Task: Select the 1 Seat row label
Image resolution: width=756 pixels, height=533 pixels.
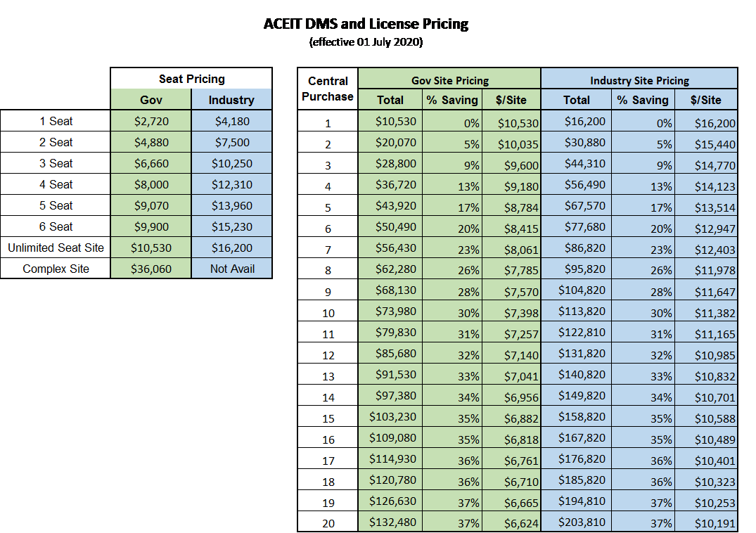Action: (x=55, y=120)
